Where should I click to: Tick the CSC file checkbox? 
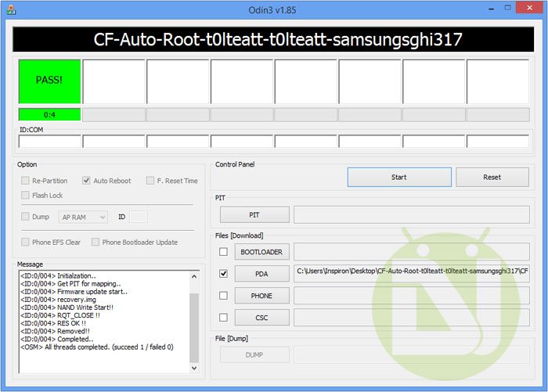223,317
